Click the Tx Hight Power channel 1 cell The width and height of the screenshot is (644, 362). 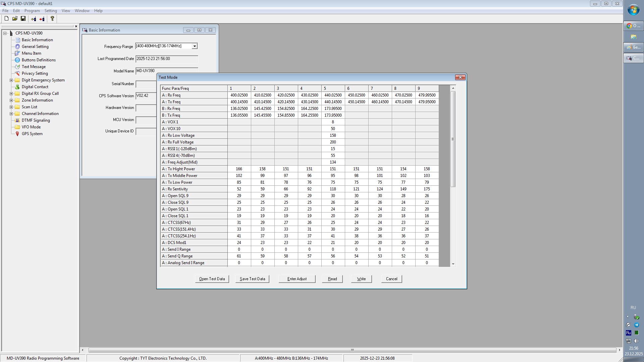coord(239,169)
